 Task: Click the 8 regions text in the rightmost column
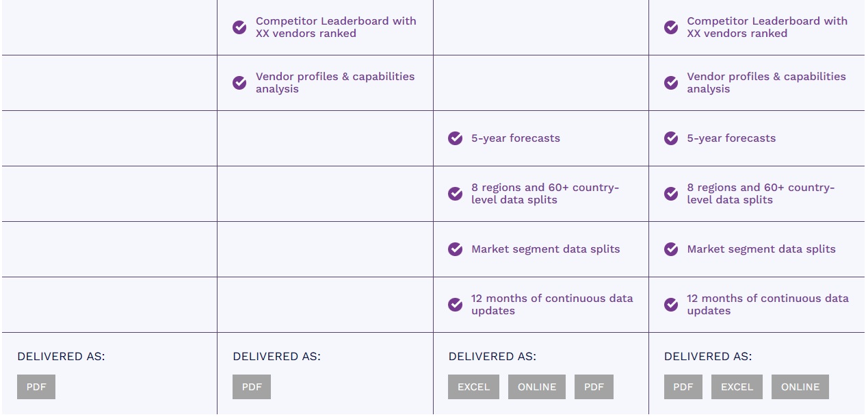tap(761, 194)
